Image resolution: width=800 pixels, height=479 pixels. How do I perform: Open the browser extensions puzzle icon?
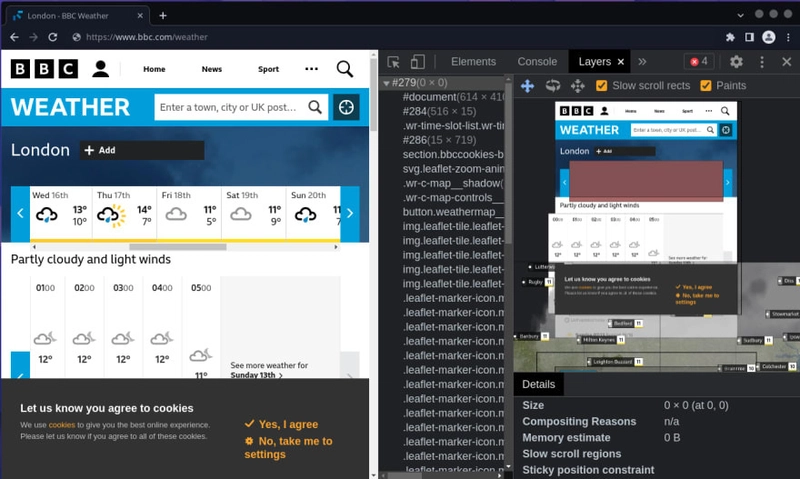click(730, 37)
